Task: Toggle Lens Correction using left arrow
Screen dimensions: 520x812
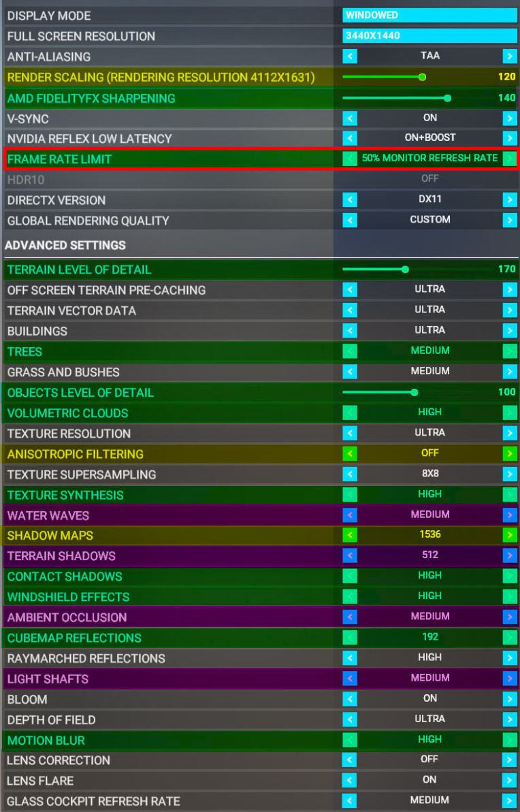Action: [x=350, y=760]
